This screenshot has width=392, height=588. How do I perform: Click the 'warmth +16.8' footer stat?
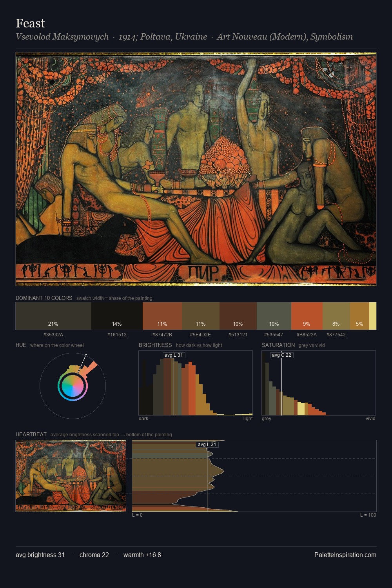(x=142, y=555)
